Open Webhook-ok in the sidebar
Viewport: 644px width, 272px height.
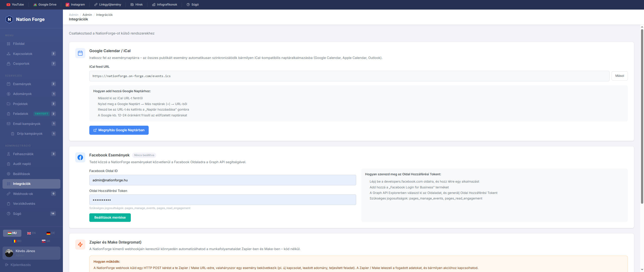31,194
